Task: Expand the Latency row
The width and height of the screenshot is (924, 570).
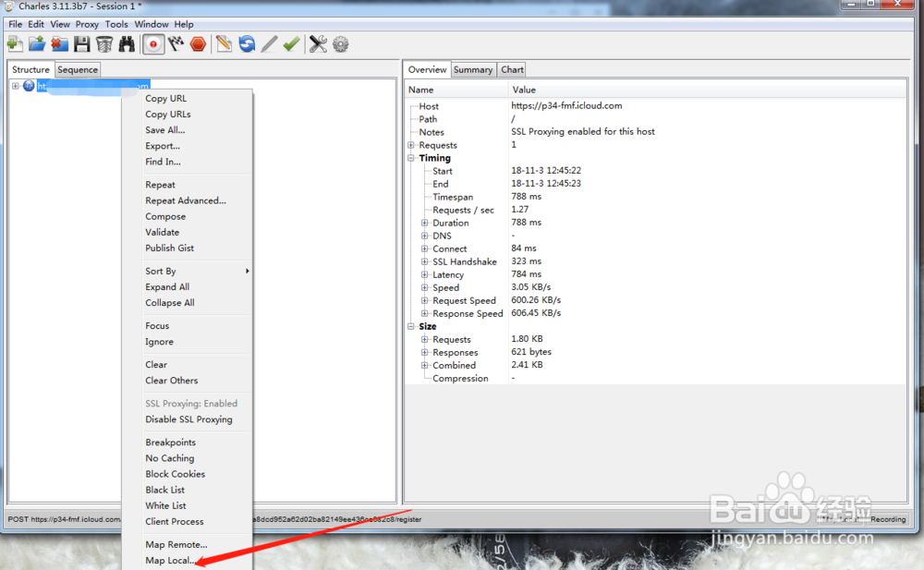Action: point(424,274)
